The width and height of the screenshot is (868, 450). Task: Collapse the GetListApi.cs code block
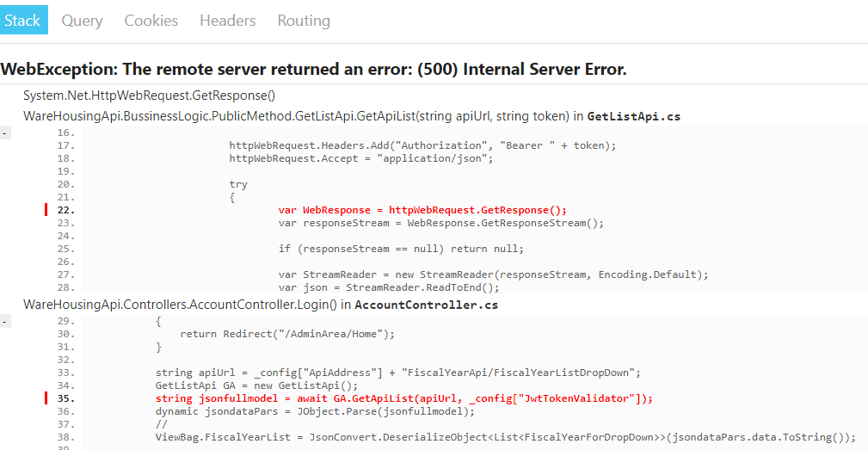5,133
